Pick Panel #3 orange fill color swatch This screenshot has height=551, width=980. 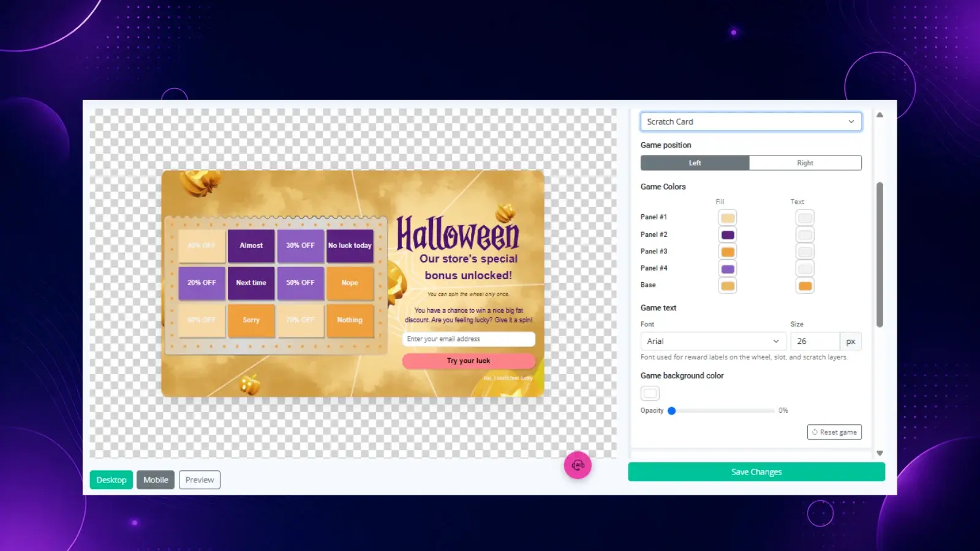[x=728, y=252]
